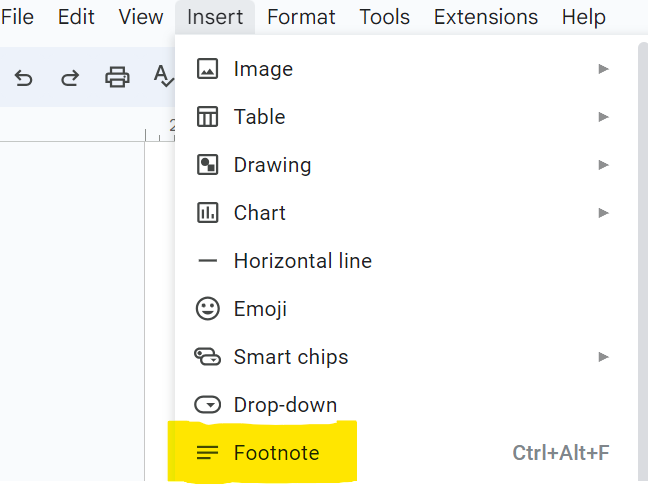Click the Insert menu scrollbar
Image resolution: width=648 pixels, height=485 pixels.
643,263
